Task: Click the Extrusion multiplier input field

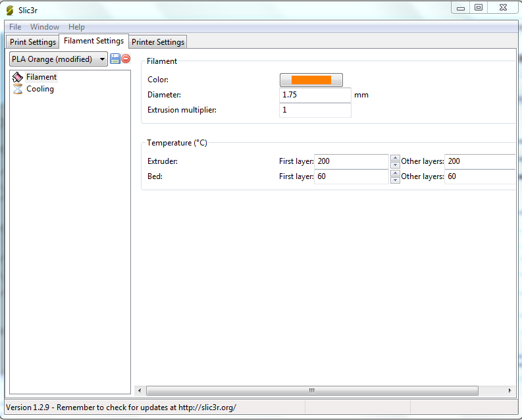Action: [315, 110]
